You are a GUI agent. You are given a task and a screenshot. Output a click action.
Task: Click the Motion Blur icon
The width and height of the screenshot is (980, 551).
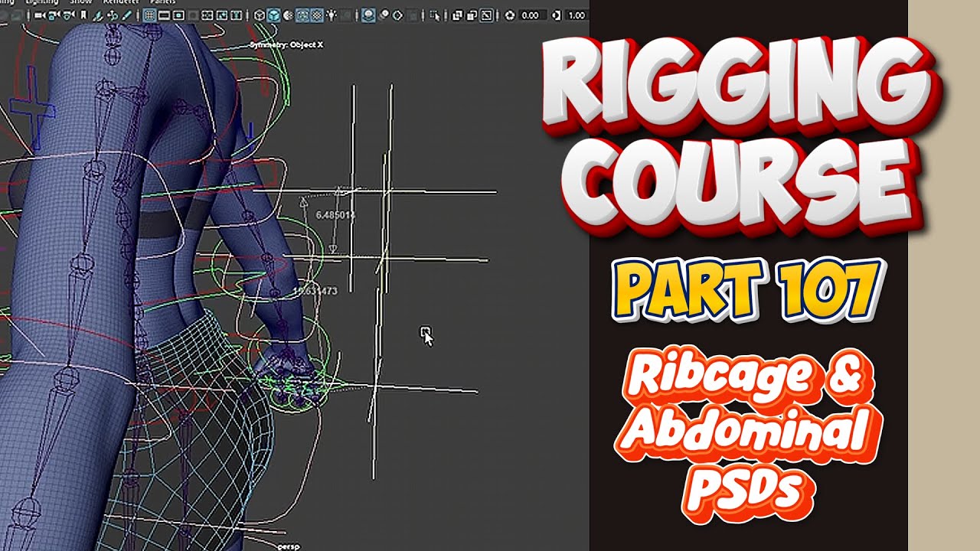coord(384,15)
